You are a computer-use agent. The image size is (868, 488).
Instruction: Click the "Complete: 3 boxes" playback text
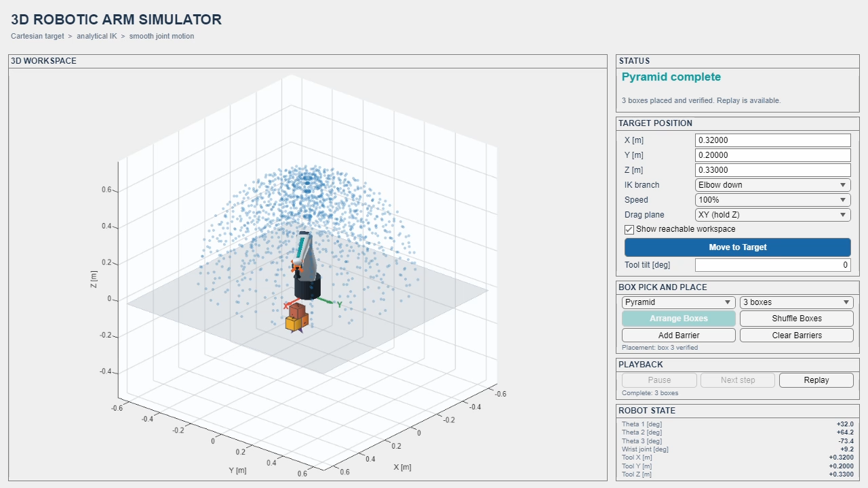(650, 393)
